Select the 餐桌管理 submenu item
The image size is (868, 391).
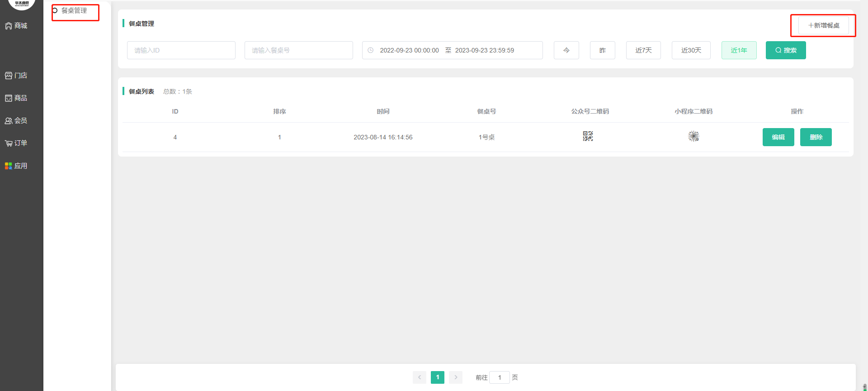tap(74, 10)
